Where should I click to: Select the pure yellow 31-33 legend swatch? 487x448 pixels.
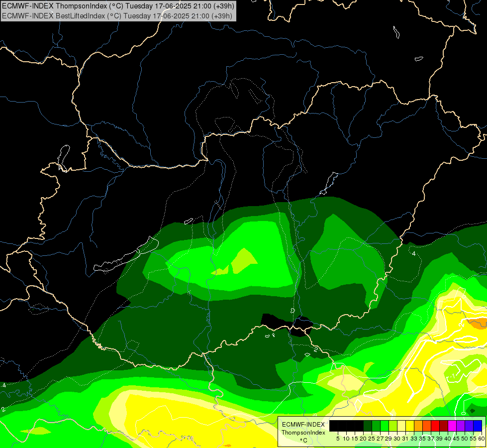coord(410,426)
